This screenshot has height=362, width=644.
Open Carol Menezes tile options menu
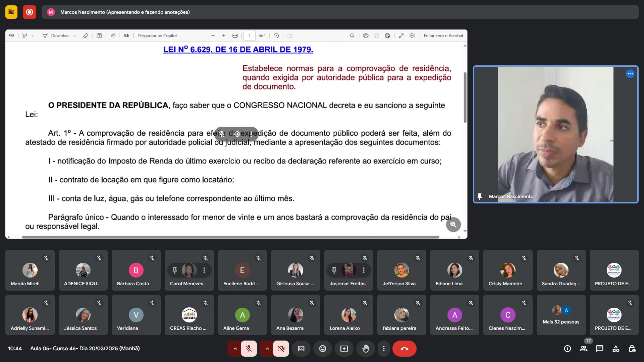[204, 270]
